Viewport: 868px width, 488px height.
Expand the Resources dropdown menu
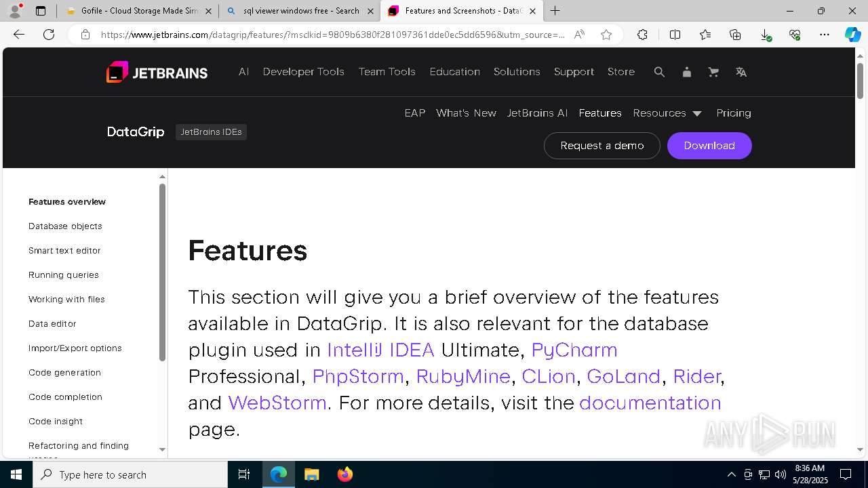click(x=667, y=113)
